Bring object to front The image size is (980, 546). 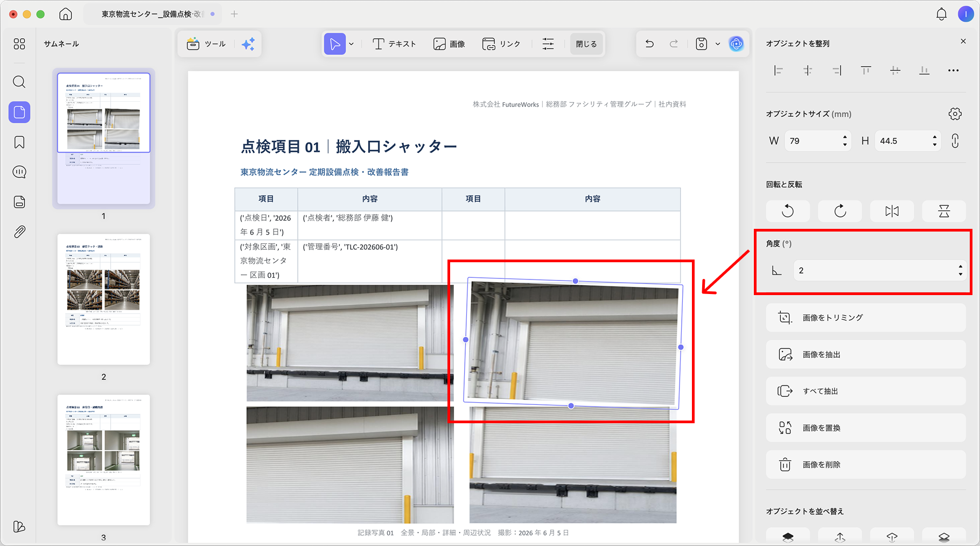pos(788,537)
